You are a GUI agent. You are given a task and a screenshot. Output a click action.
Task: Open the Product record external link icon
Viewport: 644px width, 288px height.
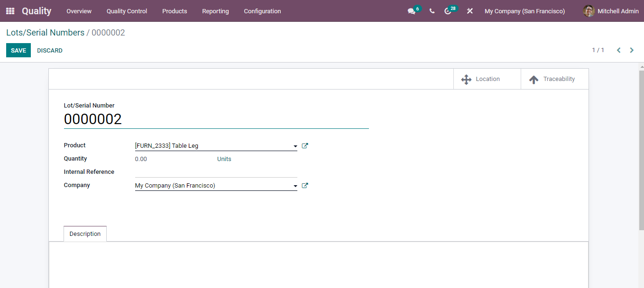(304, 145)
